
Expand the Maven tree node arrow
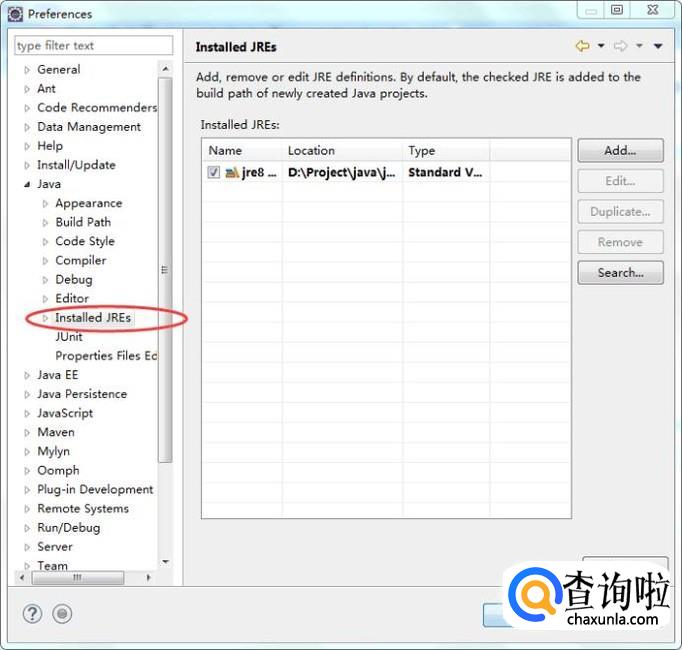27,432
